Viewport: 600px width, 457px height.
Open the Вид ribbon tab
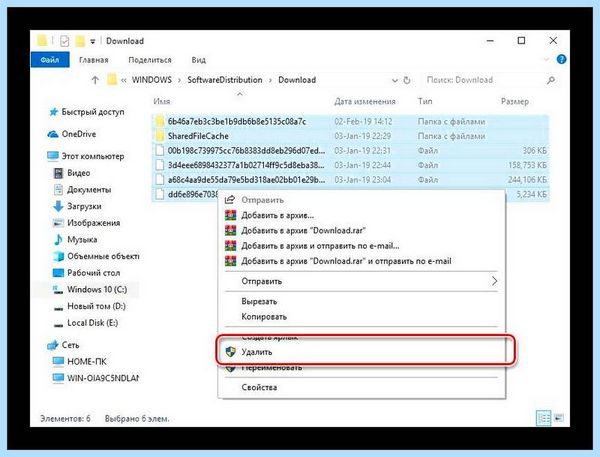pyautogui.click(x=199, y=60)
